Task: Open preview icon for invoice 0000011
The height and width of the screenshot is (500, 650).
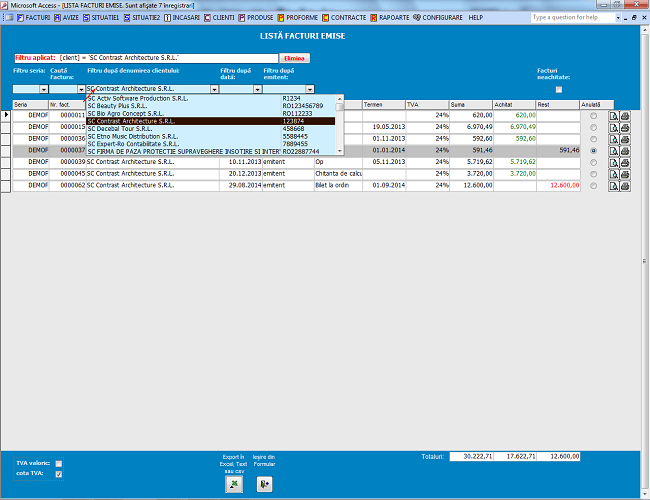Action: pyautogui.click(x=614, y=116)
